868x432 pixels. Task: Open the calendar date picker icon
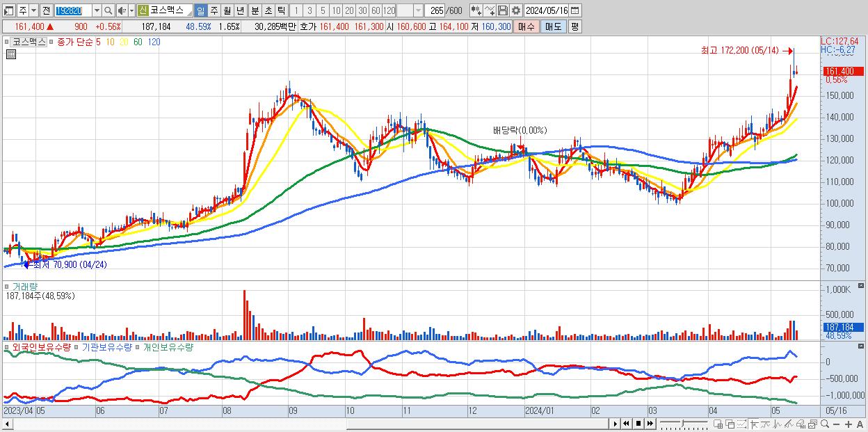tap(575, 11)
